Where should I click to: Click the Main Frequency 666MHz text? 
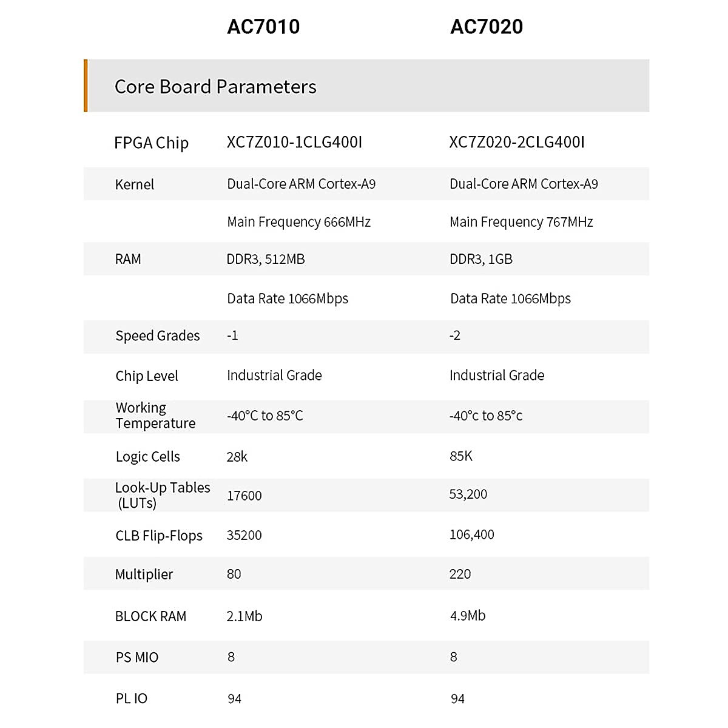pyautogui.click(x=298, y=222)
